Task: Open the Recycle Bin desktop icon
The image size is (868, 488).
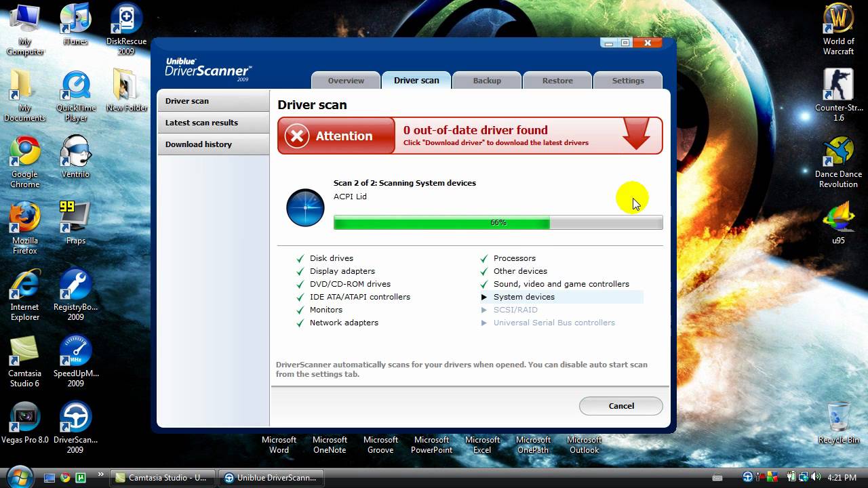Action: coord(838,423)
